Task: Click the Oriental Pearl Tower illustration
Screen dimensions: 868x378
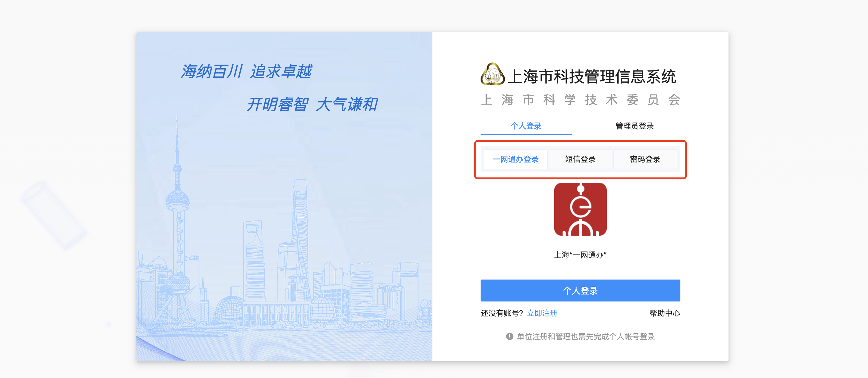Action: [177, 216]
